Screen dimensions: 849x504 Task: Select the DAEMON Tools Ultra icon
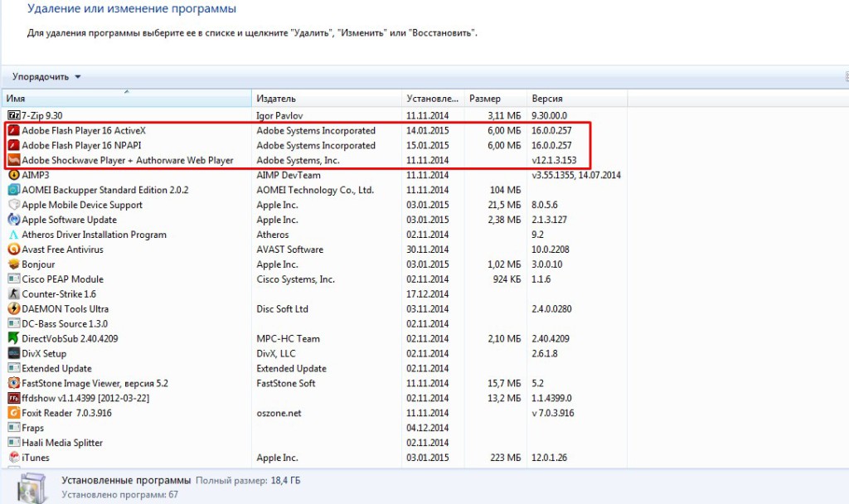13,309
